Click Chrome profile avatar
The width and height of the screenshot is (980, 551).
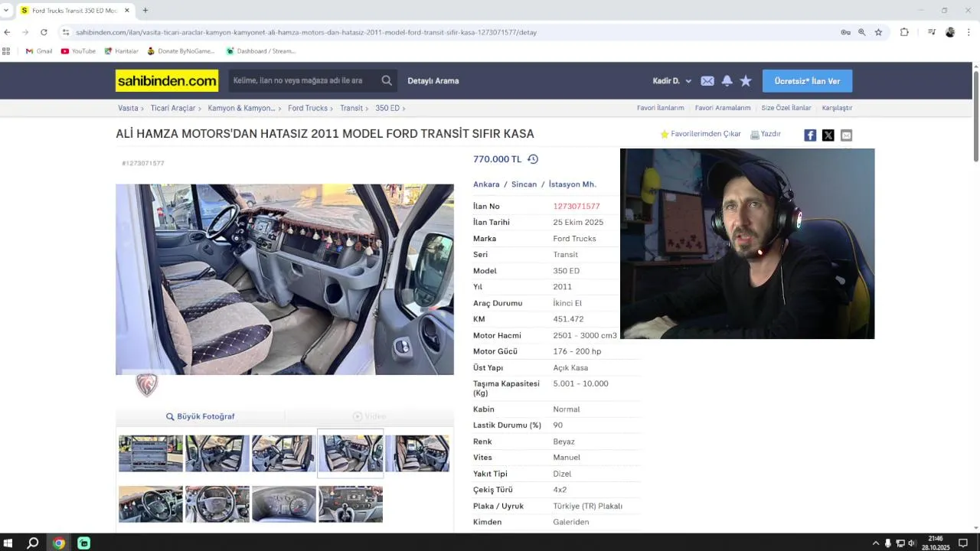coord(950,32)
